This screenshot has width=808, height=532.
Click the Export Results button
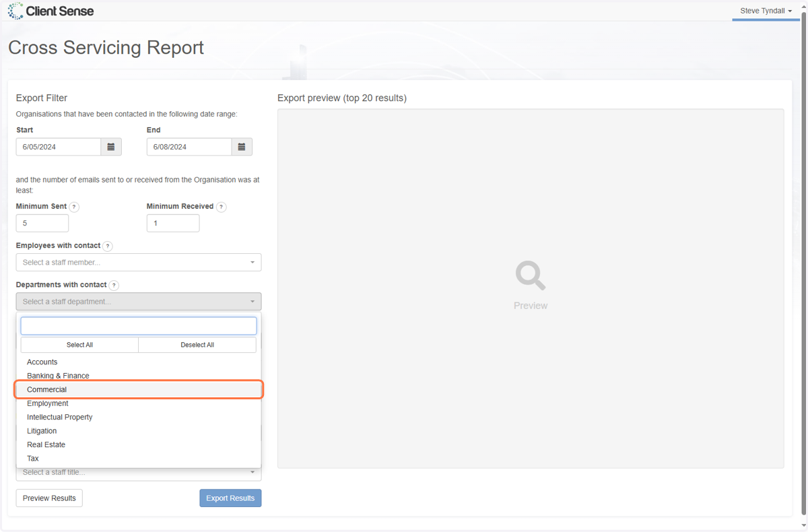pos(230,498)
